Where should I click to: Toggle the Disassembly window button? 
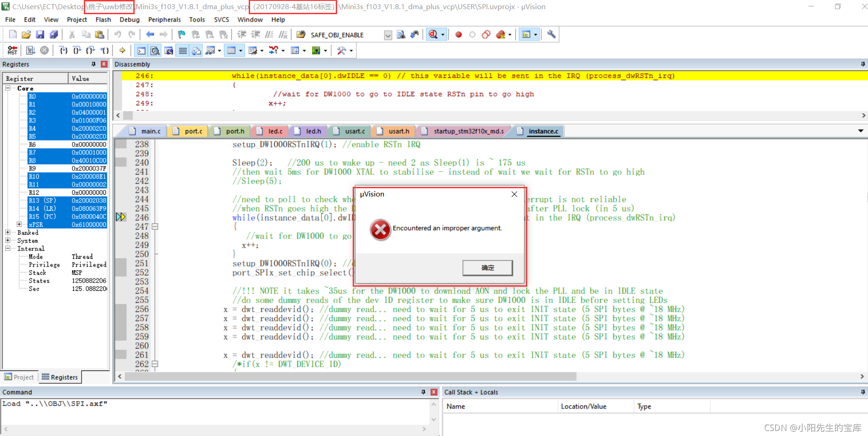[155, 50]
